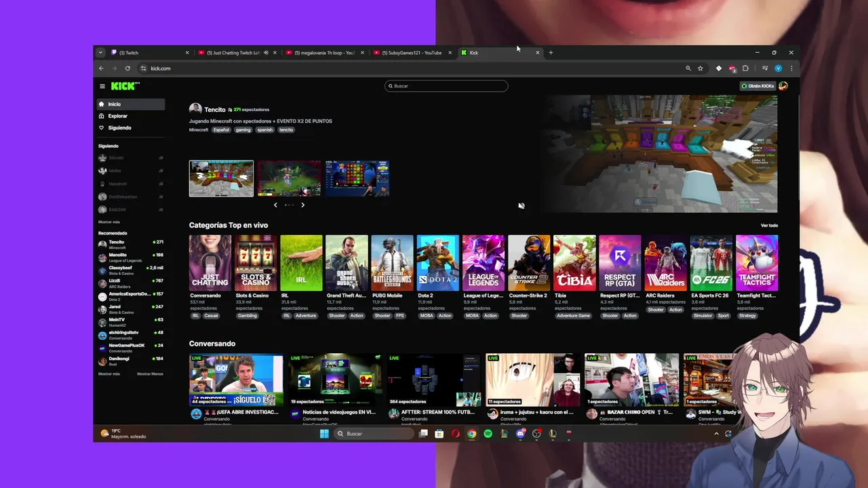868x488 pixels.
Task: Select the slots game carousel thumbnail
Action: point(357,178)
